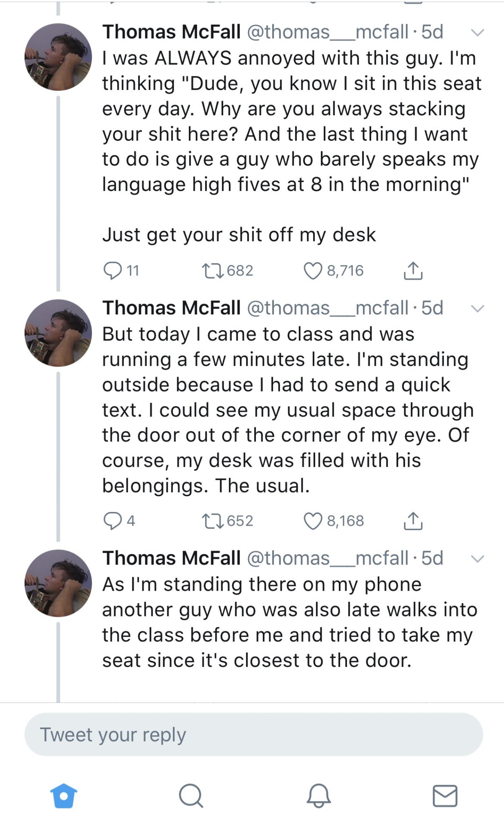Tap the profile picture on the third tweet

tap(58, 583)
